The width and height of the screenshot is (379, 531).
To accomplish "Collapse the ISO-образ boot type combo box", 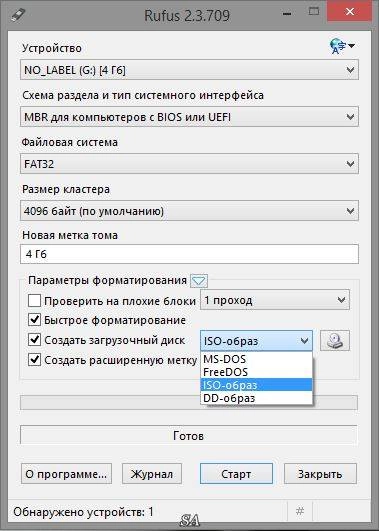I will pyautogui.click(x=256, y=341).
